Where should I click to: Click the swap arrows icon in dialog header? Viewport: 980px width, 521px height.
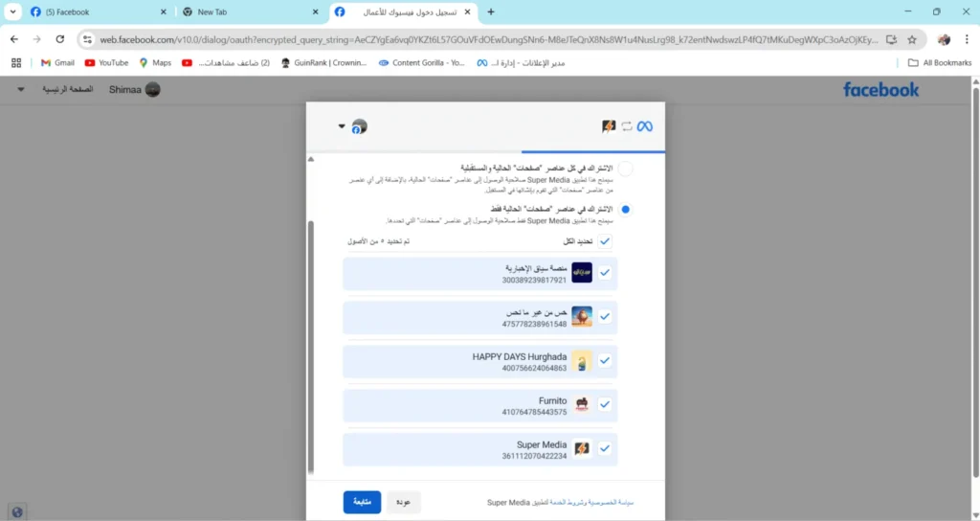[x=626, y=126]
